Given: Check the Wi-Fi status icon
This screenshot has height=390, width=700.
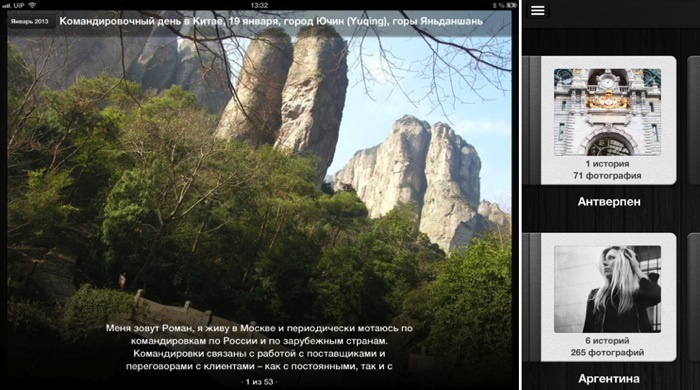Looking at the screenshot, I should (32, 5).
